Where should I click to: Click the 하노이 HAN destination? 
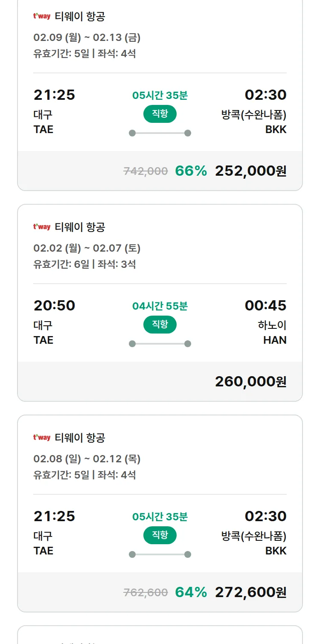point(272,333)
